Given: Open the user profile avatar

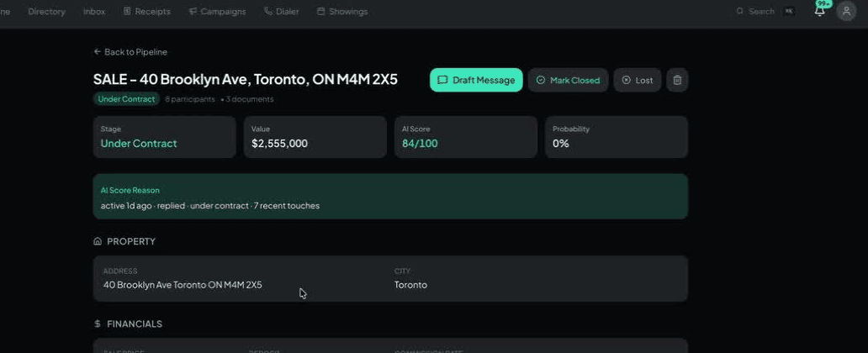Looking at the screenshot, I should click(x=846, y=11).
